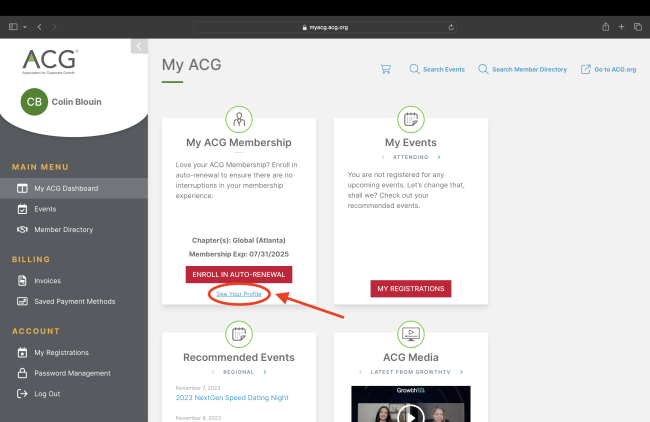Click Log Out in the sidebar
The height and width of the screenshot is (422, 650).
pyautogui.click(x=47, y=394)
